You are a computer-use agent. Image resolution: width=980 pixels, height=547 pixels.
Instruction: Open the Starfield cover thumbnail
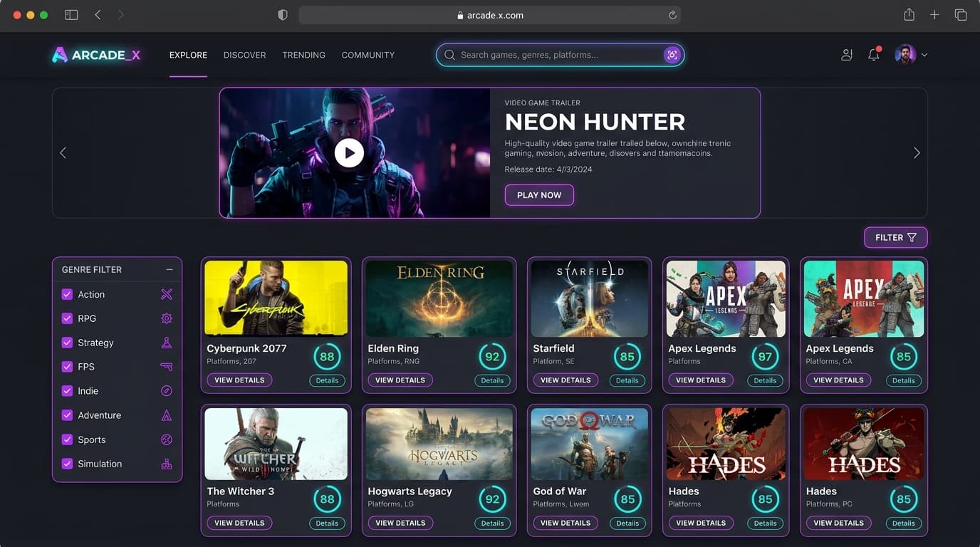(x=590, y=298)
